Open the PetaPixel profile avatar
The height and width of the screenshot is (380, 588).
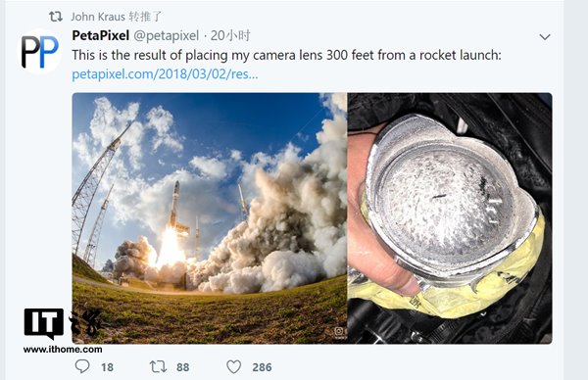coord(39,52)
